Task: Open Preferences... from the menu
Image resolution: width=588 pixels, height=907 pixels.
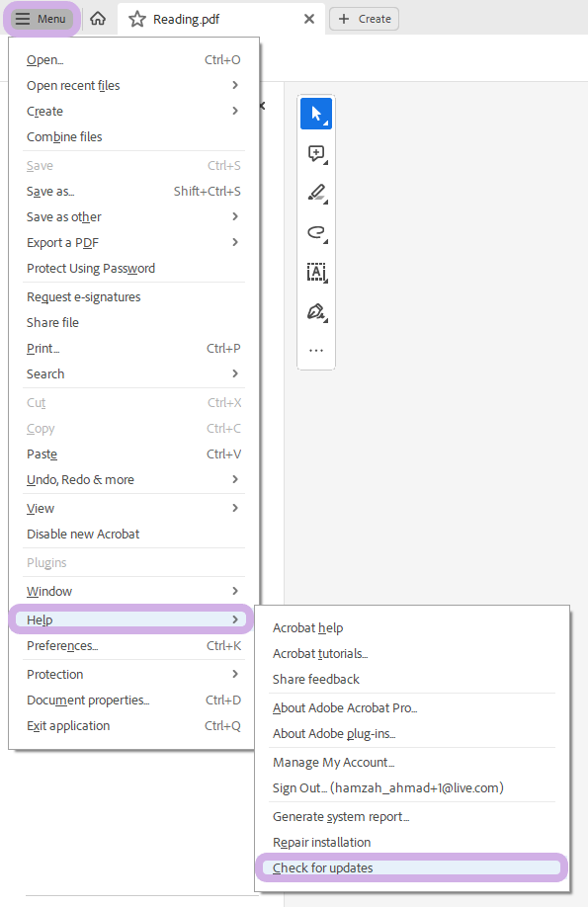Action: pos(133,645)
